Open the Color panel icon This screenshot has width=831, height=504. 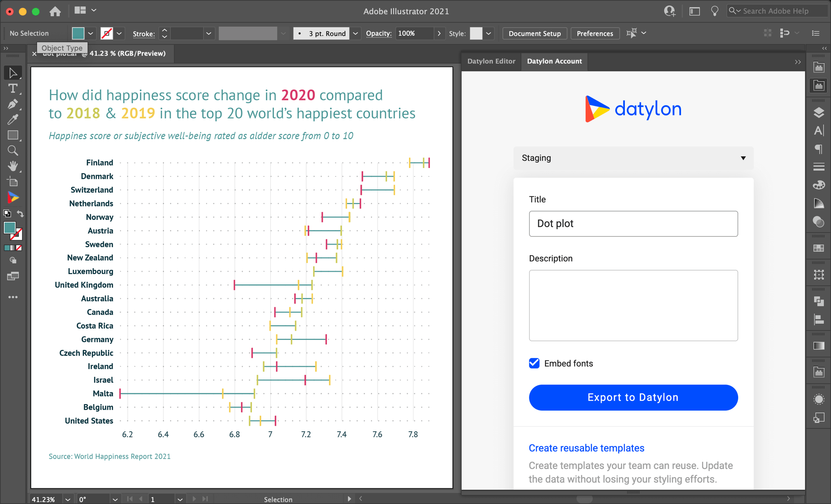click(x=819, y=185)
